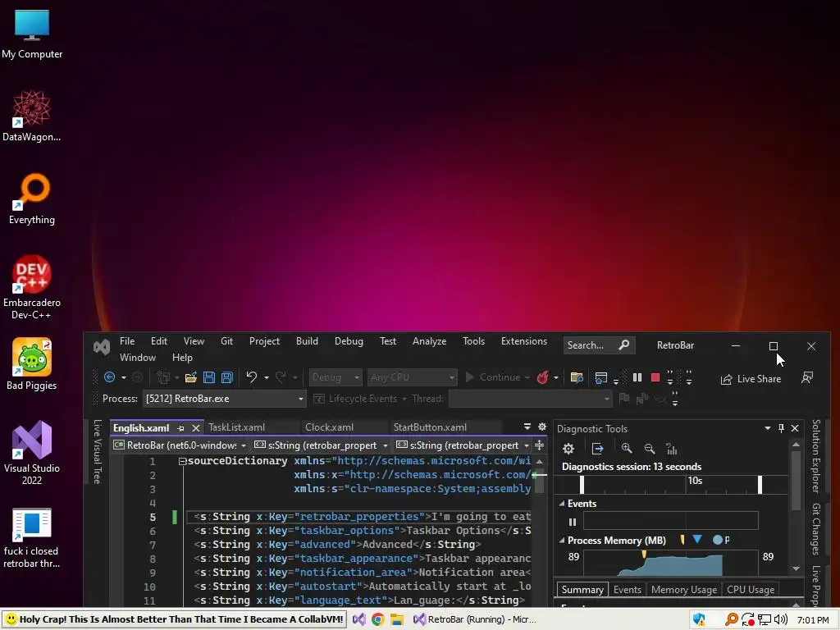Viewport: 840px width, 630px height.
Task: Click the Undo arrow icon
Action: (251, 377)
